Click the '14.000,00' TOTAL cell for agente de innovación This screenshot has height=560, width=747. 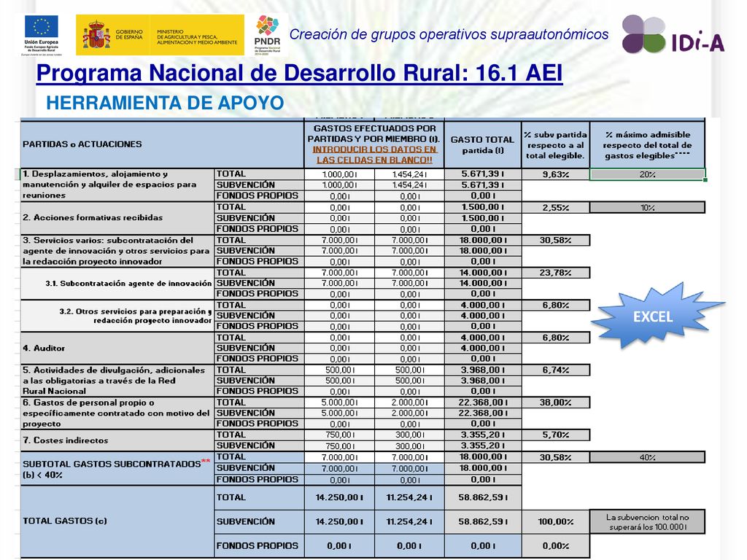click(483, 273)
